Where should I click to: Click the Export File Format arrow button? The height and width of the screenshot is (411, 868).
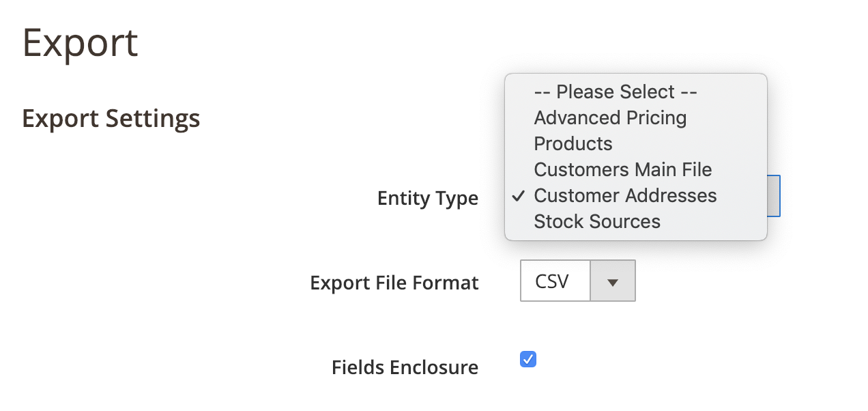(x=613, y=281)
